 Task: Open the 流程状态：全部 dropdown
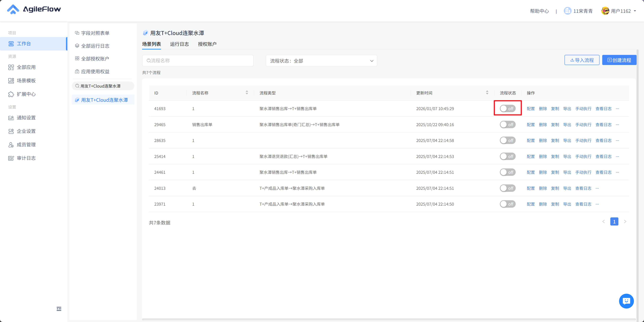tap(321, 61)
